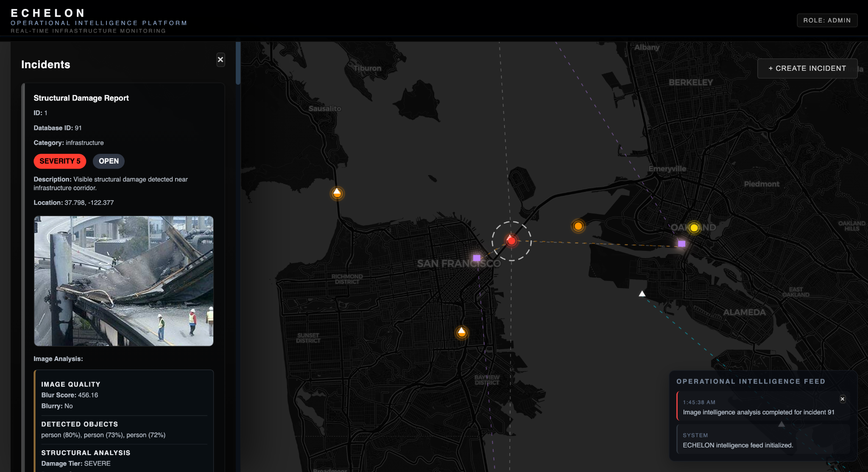The width and height of the screenshot is (868, 472).
Task: Click the Blur Score: 456.16 value
Action: coord(70,395)
